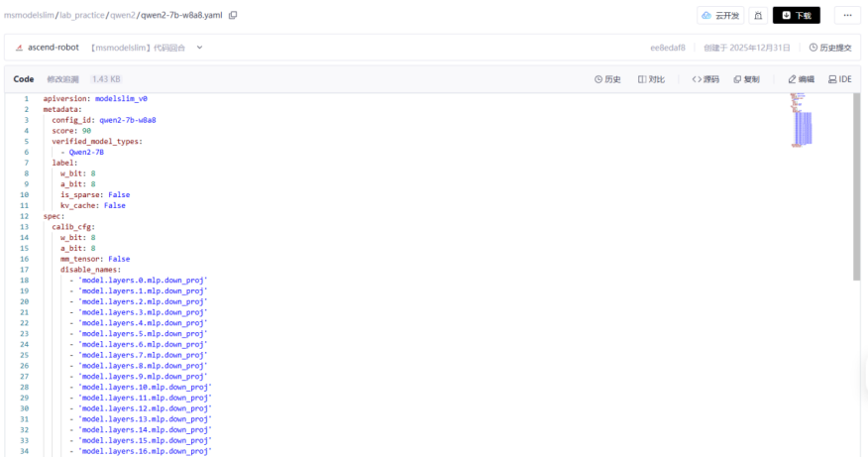The width and height of the screenshot is (868, 458).
Task: Open msmodelslim breadcrumb link
Action: (29, 15)
